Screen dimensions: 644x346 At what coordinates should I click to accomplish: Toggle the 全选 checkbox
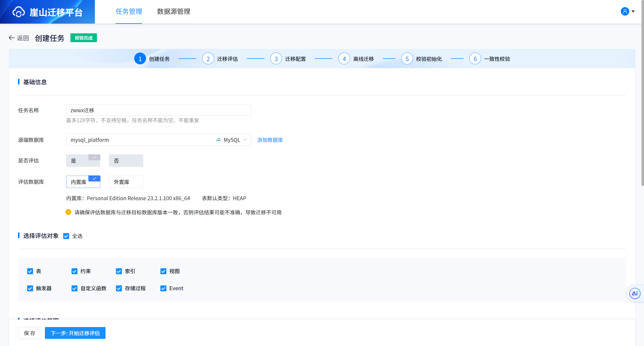tap(66, 236)
